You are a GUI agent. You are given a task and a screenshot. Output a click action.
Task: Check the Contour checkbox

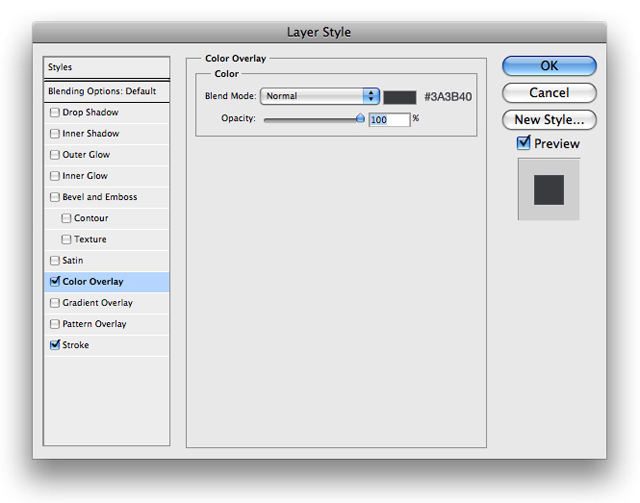pos(66,218)
